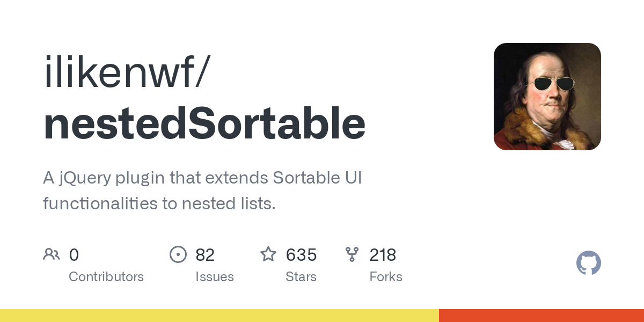Image resolution: width=644 pixels, height=322 pixels.
Task: Open the nestedSortable repository title
Action: [204, 125]
